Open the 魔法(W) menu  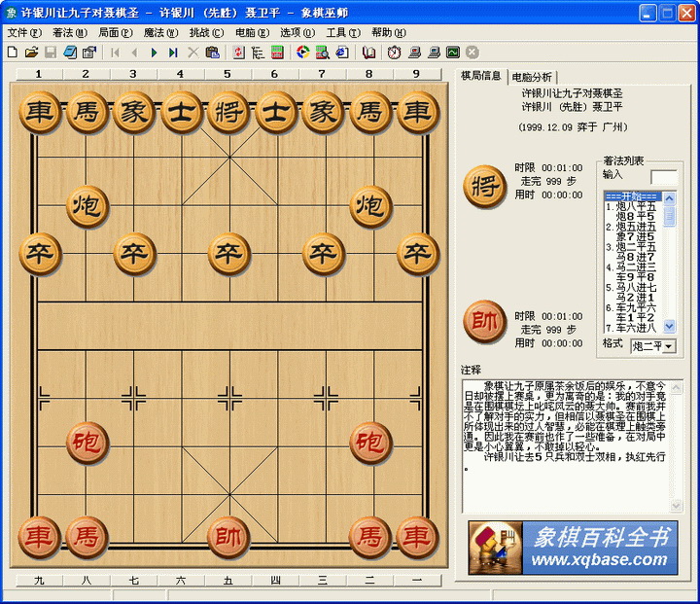(x=160, y=33)
